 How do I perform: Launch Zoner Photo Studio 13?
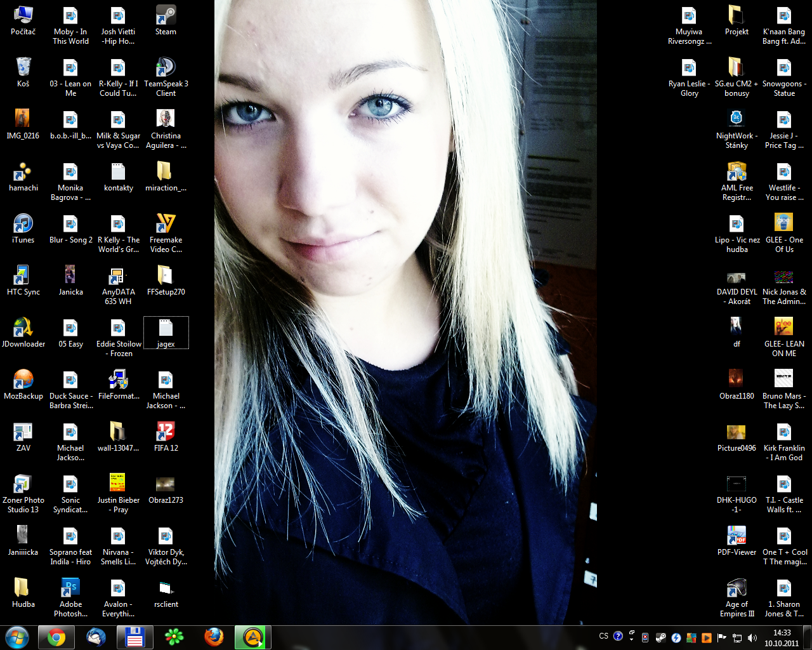pos(23,494)
